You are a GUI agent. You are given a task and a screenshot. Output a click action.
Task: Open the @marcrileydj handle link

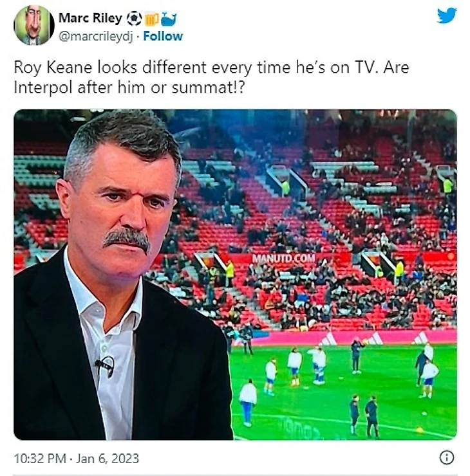pyautogui.click(x=95, y=36)
